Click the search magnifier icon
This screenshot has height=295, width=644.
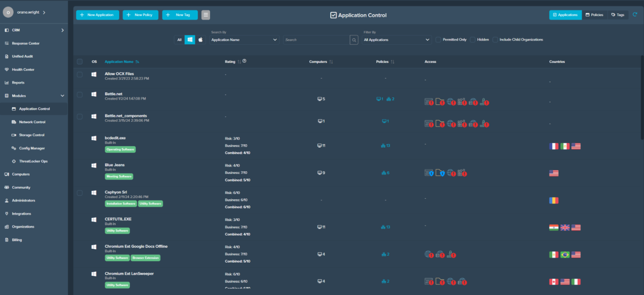tap(354, 40)
